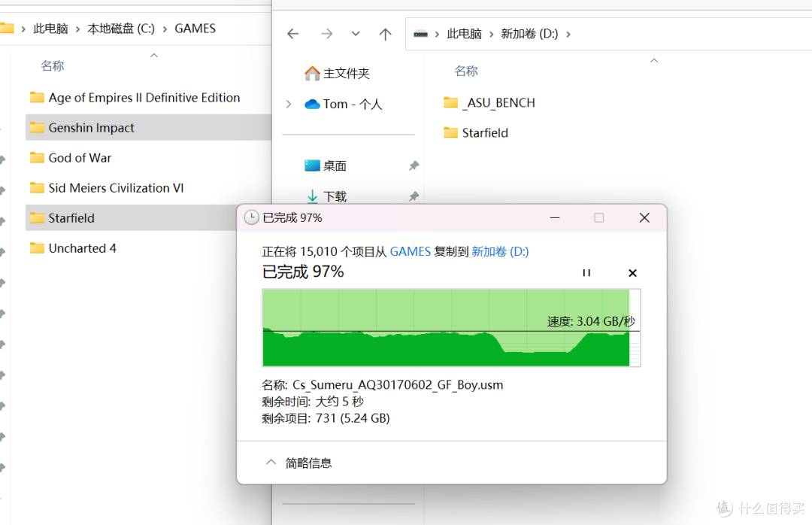Select 本地磁盘 (C:) breadcrumb segment
The image size is (812, 525).
120,29
